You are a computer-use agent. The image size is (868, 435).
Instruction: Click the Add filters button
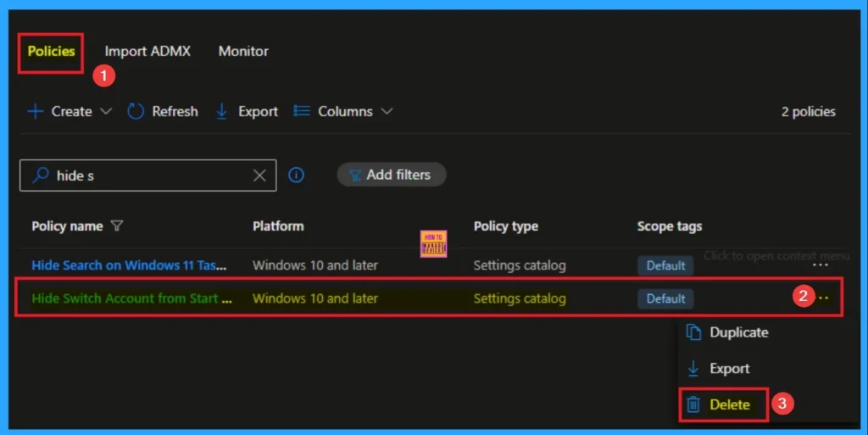[x=392, y=175]
